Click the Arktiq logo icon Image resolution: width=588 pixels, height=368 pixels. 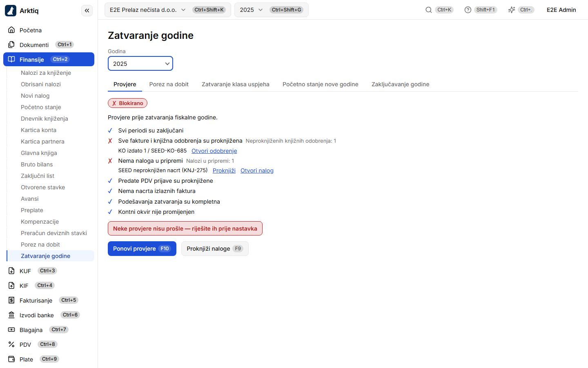tap(11, 11)
